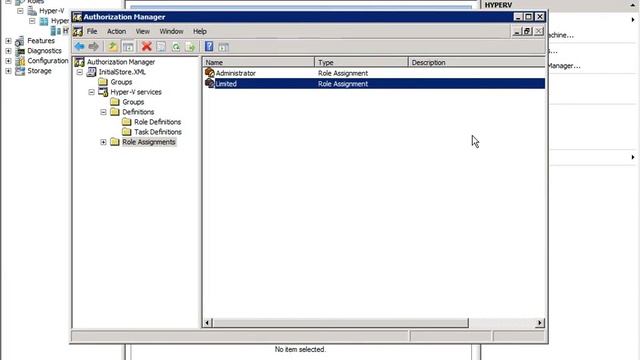Select the Administrator name in list
The image size is (640, 360).
[236, 73]
